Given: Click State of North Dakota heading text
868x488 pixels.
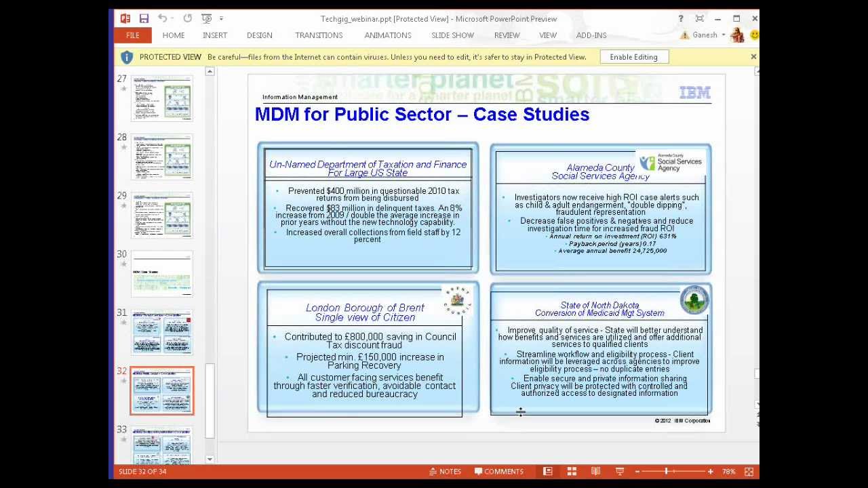Looking at the screenshot, I should [x=599, y=309].
